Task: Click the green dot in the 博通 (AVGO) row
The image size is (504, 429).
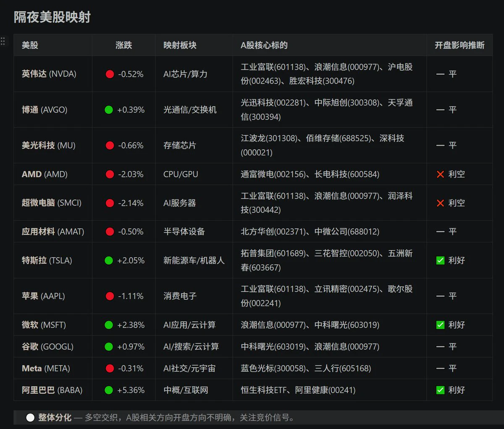Action: [x=109, y=110]
